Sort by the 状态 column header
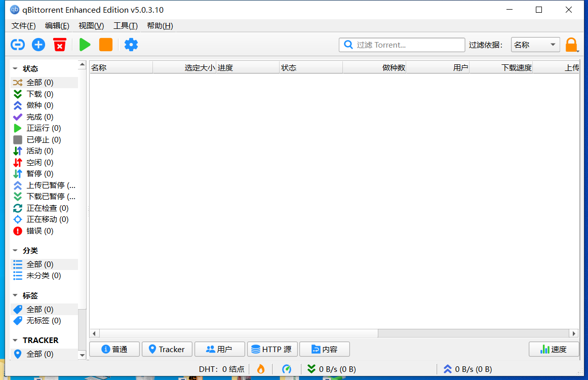Image resolution: width=588 pixels, height=380 pixels. point(311,67)
